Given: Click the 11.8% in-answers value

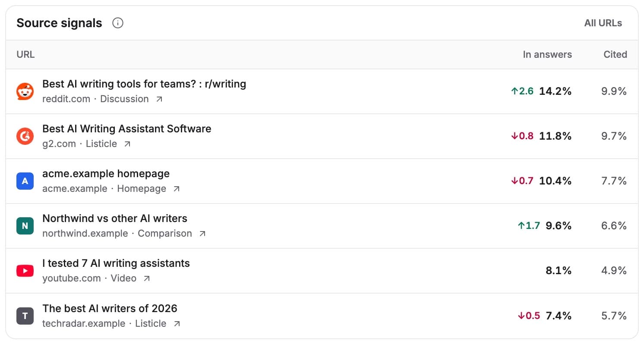Looking at the screenshot, I should tap(556, 136).
